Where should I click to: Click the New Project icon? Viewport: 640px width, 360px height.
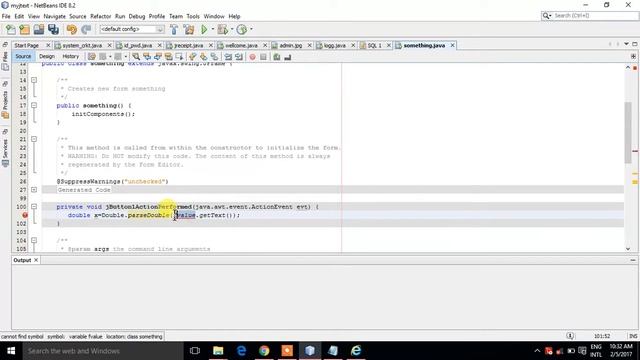point(24,29)
